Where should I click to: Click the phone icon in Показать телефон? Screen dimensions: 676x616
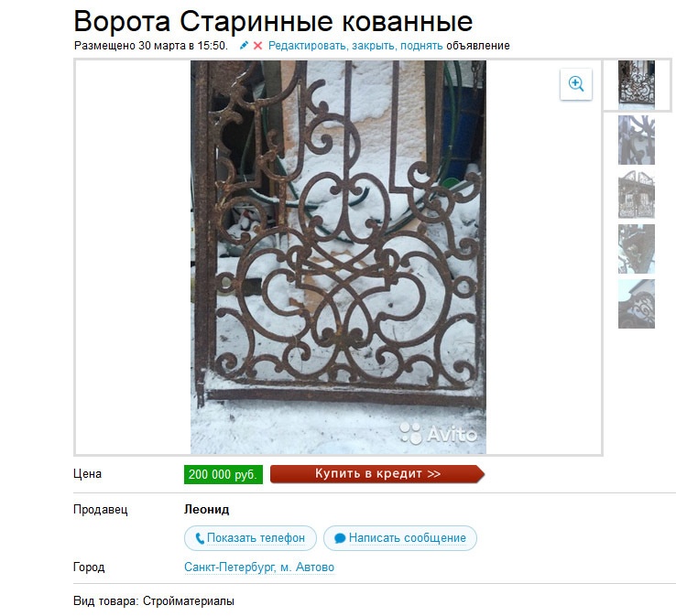coord(200,538)
